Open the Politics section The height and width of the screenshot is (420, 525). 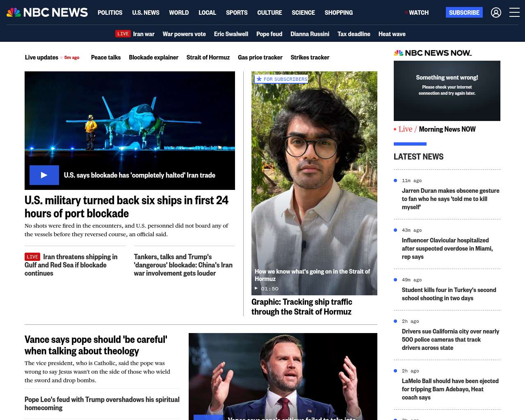(110, 13)
